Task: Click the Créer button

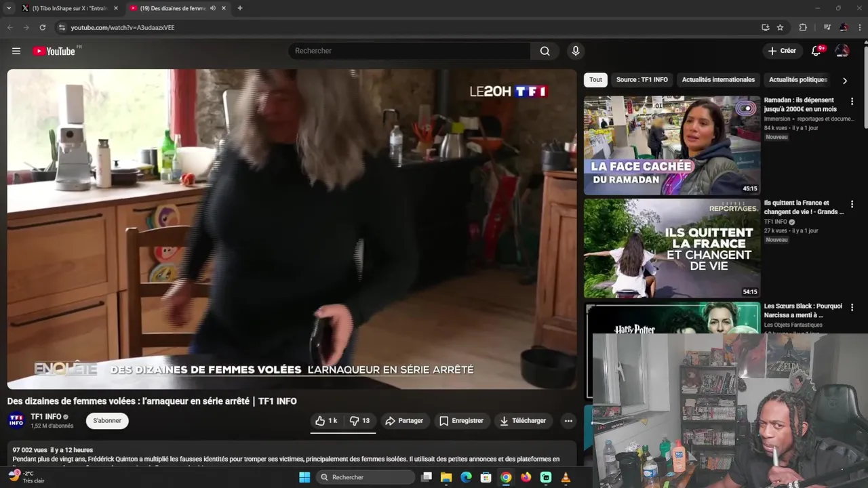Action: (781, 51)
